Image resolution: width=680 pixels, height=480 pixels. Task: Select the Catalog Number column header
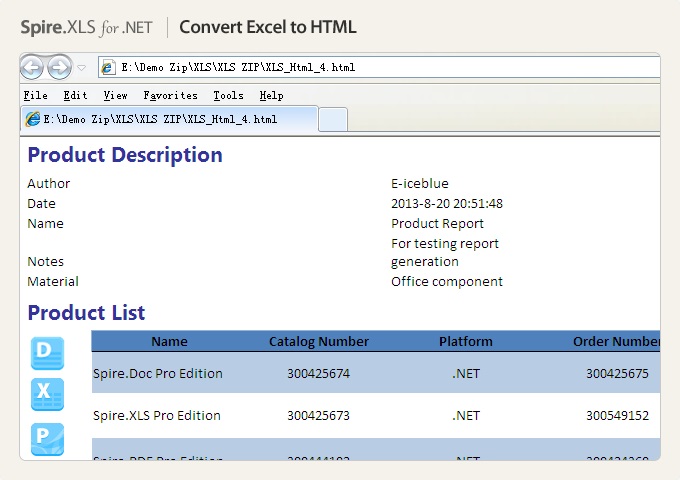(319, 342)
